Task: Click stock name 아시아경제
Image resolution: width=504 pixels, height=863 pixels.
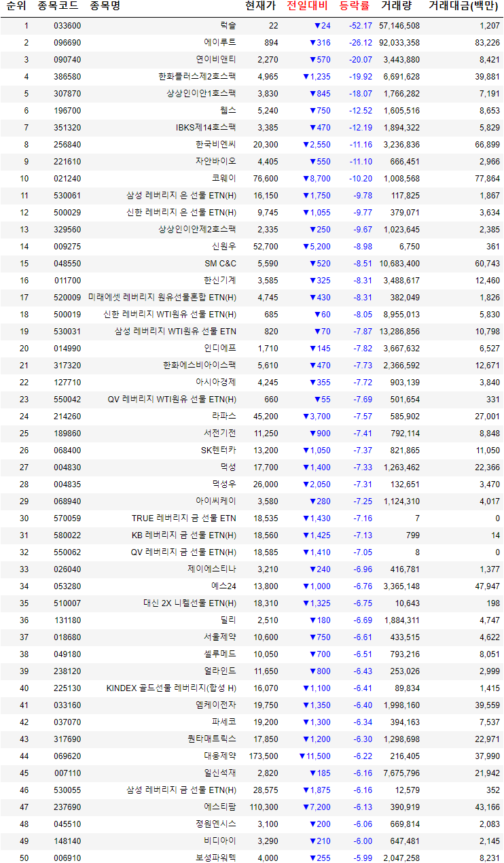Action: pyautogui.click(x=216, y=383)
